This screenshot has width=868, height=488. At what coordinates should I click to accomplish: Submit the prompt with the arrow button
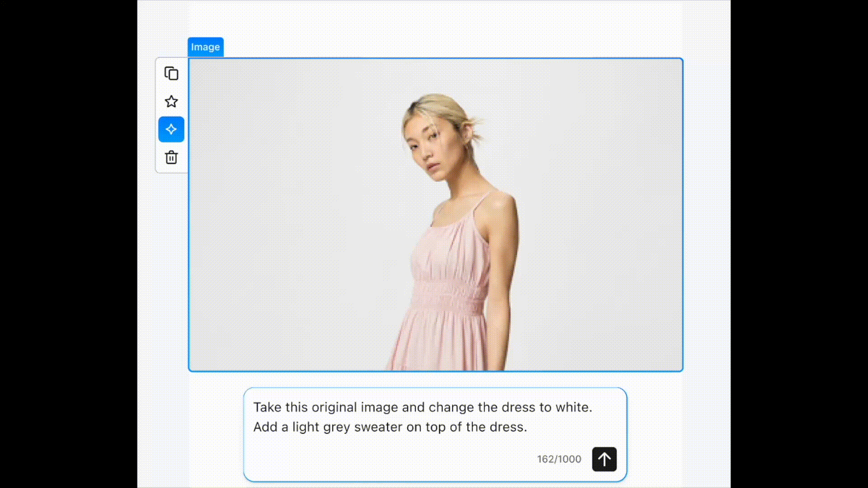point(604,459)
